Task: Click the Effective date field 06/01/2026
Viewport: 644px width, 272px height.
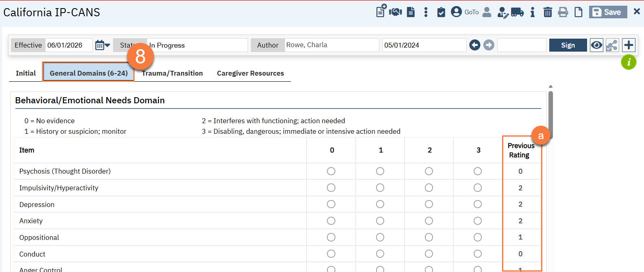Action: click(x=70, y=45)
